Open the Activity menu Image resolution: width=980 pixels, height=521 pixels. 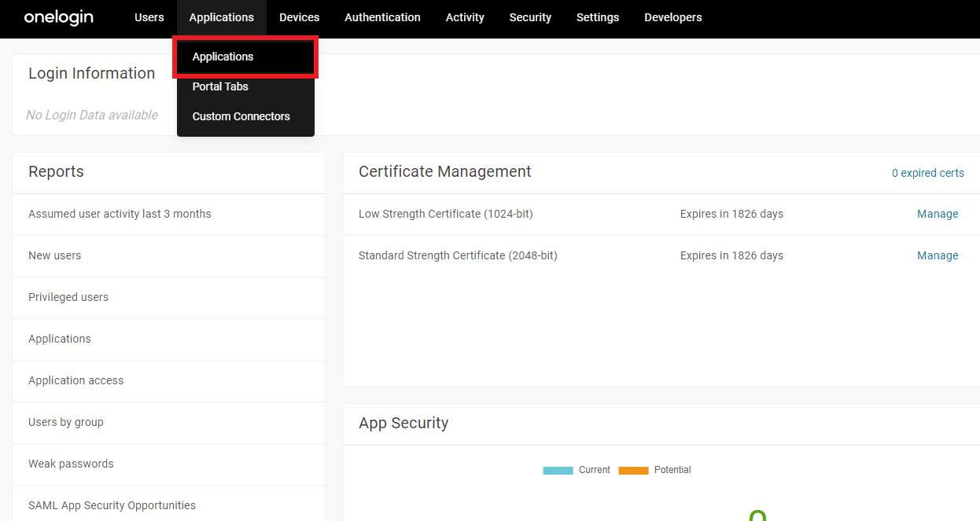[465, 17]
